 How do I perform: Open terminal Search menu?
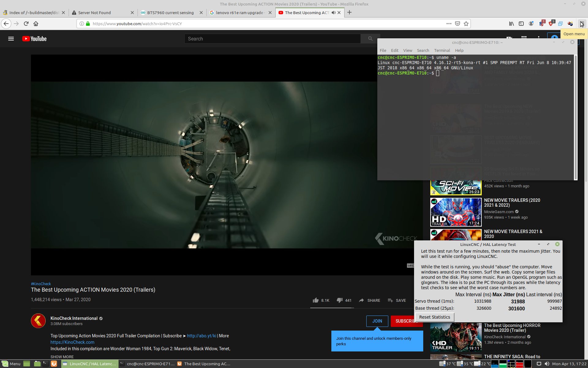(423, 50)
